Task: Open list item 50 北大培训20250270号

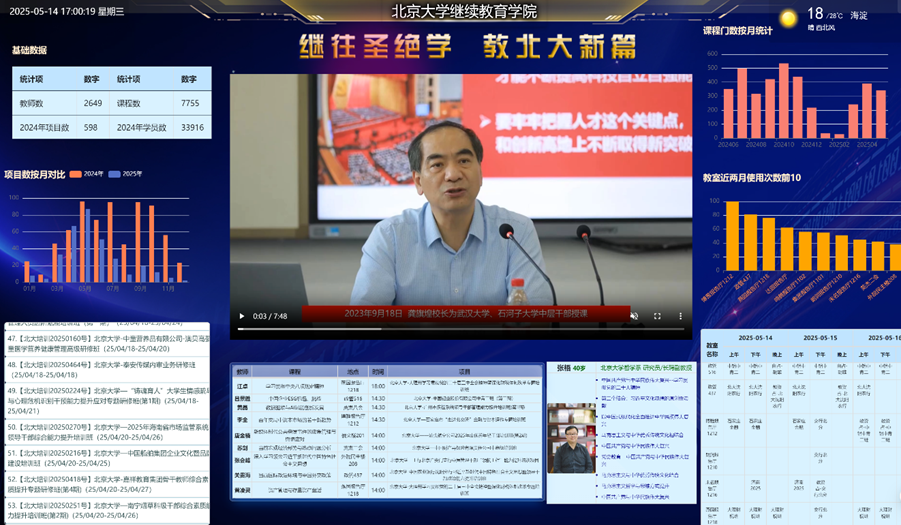Action: click(107, 432)
